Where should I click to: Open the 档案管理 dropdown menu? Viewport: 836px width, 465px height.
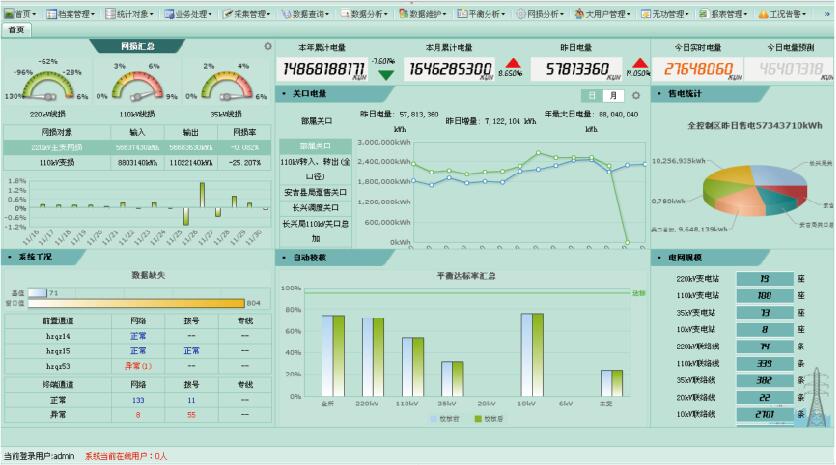[73, 14]
